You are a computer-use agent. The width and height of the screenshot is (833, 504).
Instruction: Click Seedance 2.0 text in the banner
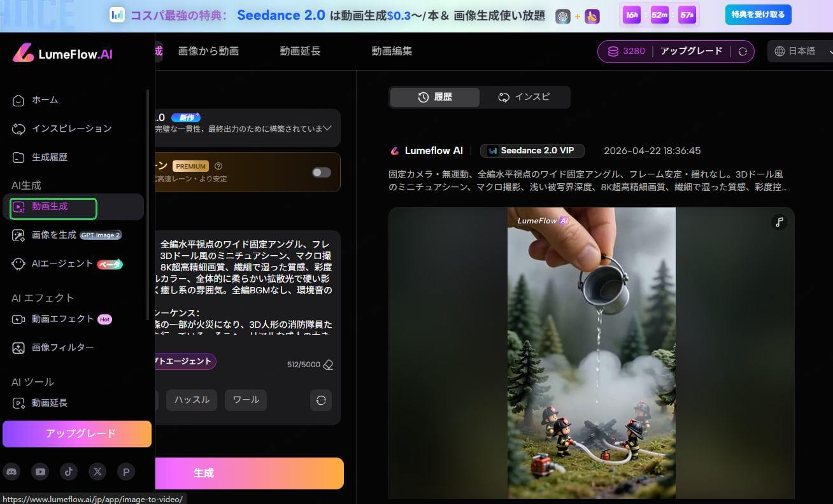pos(281,15)
